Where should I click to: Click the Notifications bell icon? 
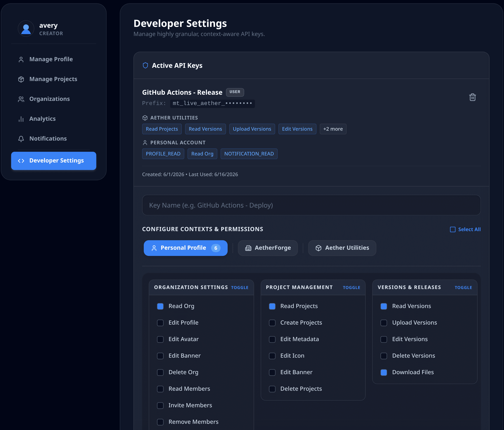click(21, 139)
